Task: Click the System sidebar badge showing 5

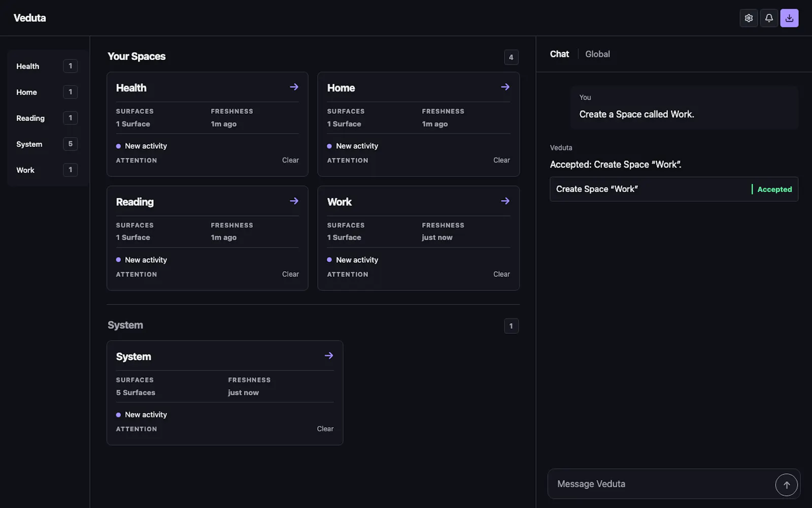Action: pyautogui.click(x=70, y=144)
